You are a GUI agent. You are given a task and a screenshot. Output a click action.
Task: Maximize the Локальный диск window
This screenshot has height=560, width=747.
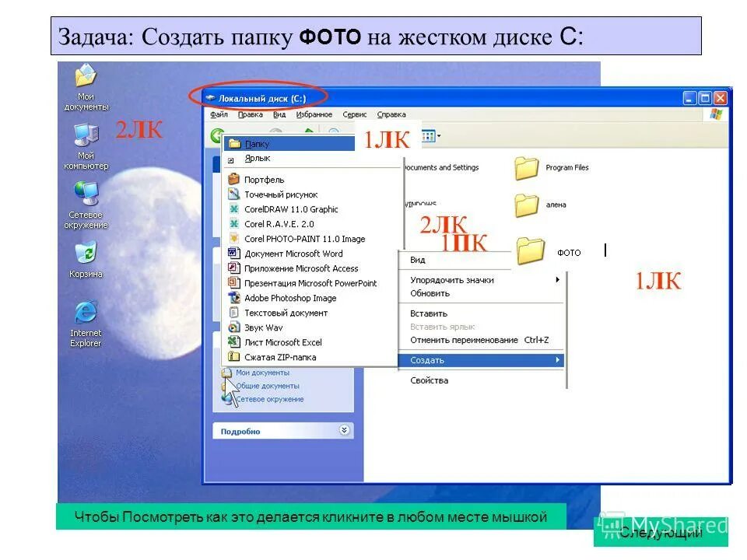705,99
